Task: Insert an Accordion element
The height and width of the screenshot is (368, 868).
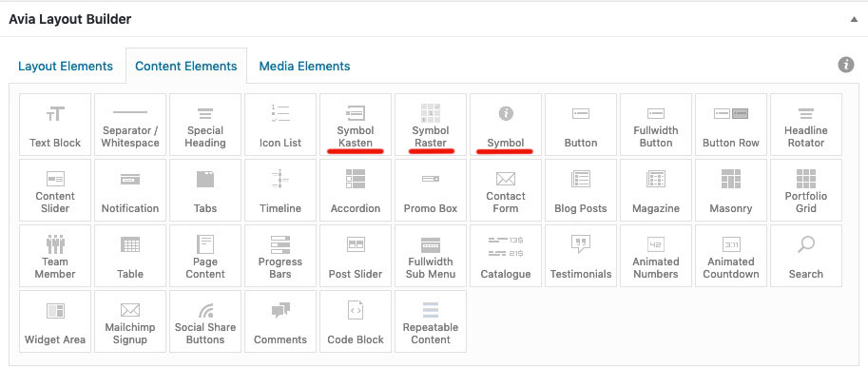Action: (356, 190)
